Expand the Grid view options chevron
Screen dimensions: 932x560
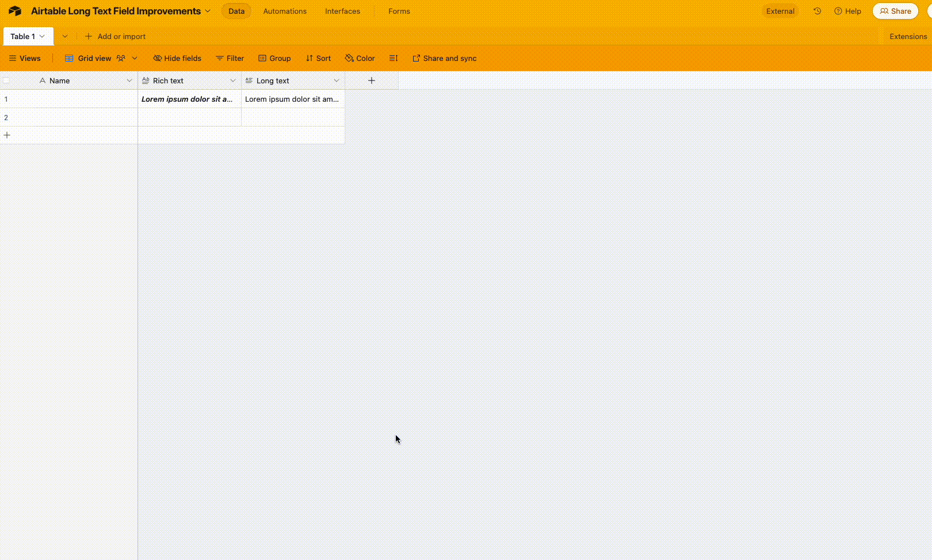(135, 58)
